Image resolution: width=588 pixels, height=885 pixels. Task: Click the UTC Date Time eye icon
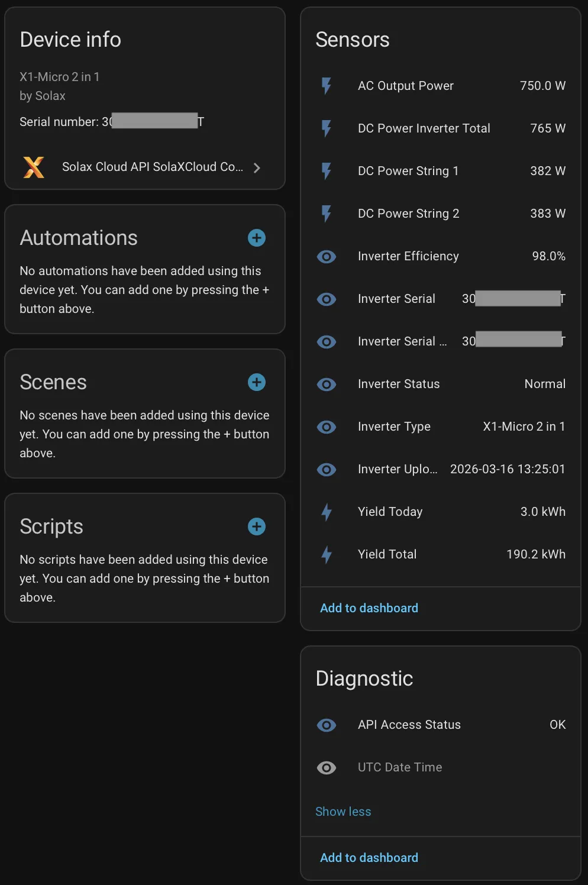pos(327,767)
